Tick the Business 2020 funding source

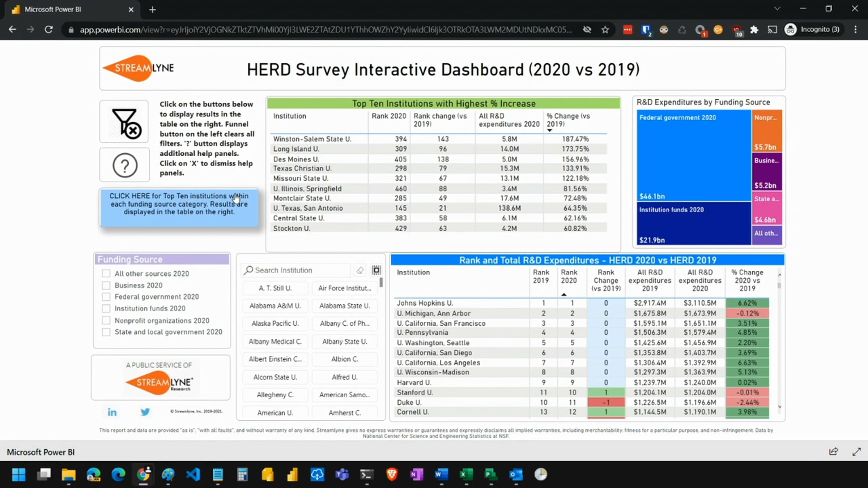point(106,285)
